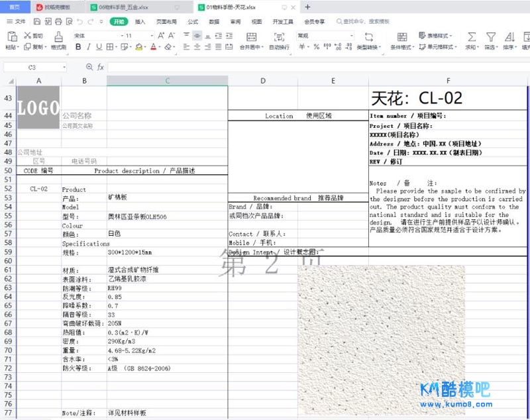The height and width of the screenshot is (420, 530).
Task: Open the Insert (插入) ribbon tab
Action: 140,21
